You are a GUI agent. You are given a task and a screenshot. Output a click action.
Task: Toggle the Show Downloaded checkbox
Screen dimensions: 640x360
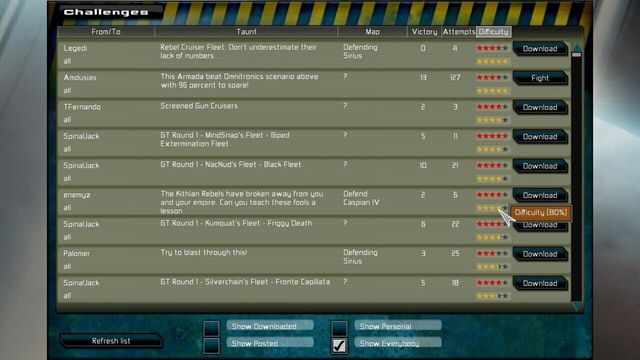click(211, 328)
